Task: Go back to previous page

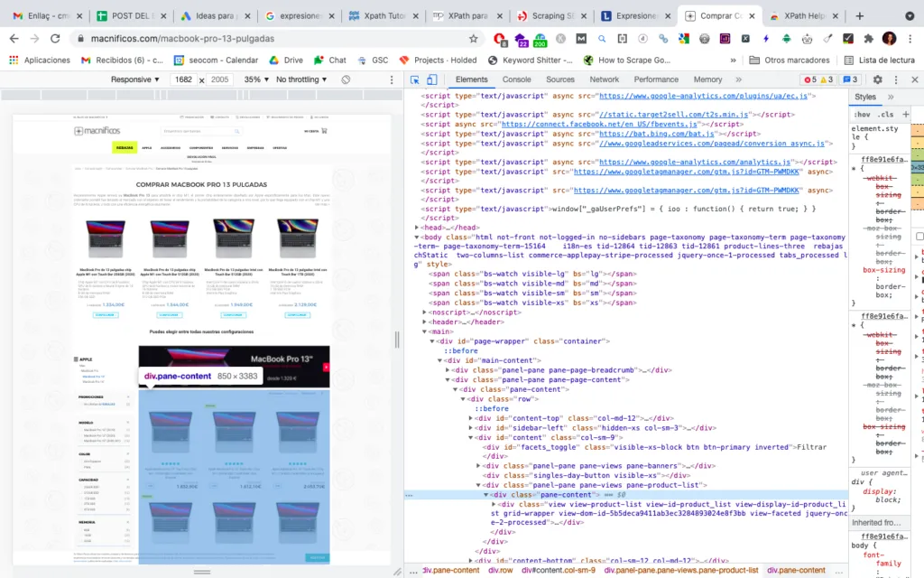Action: point(14,38)
